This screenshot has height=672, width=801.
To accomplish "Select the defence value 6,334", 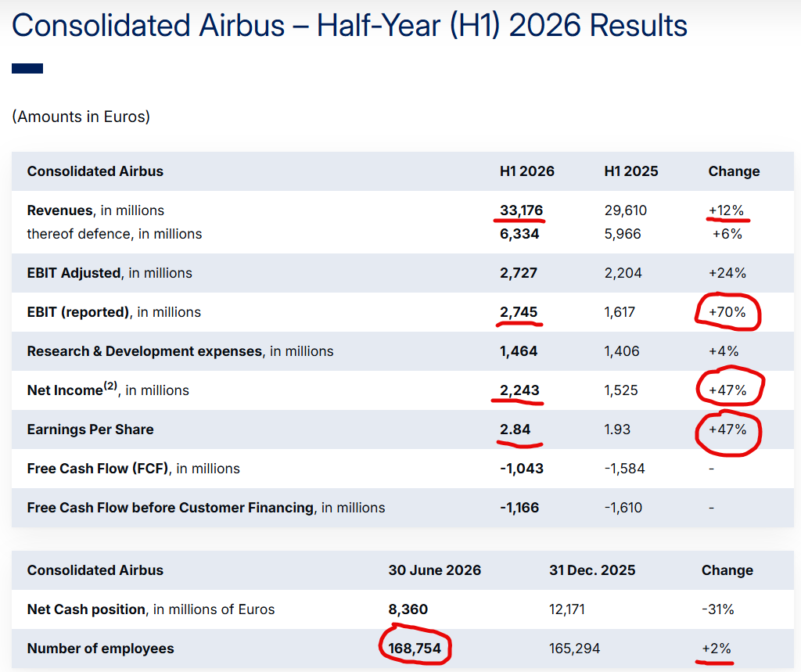I will (x=519, y=234).
